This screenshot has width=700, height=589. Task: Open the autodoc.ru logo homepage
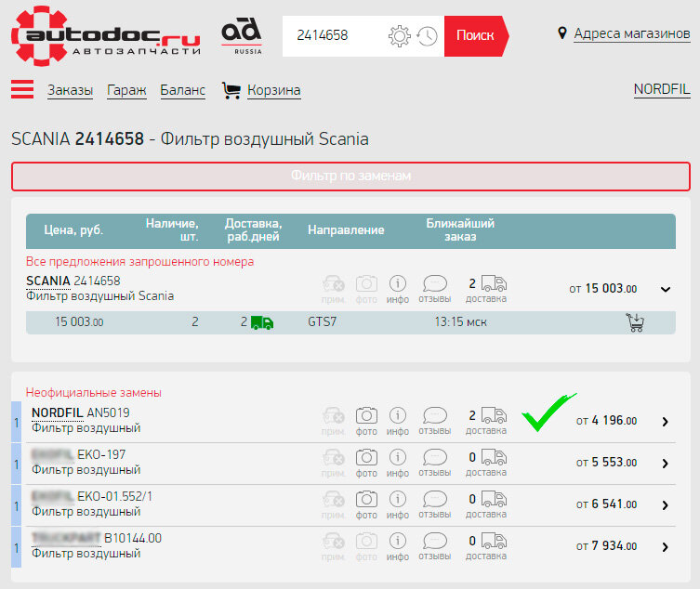click(x=106, y=36)
